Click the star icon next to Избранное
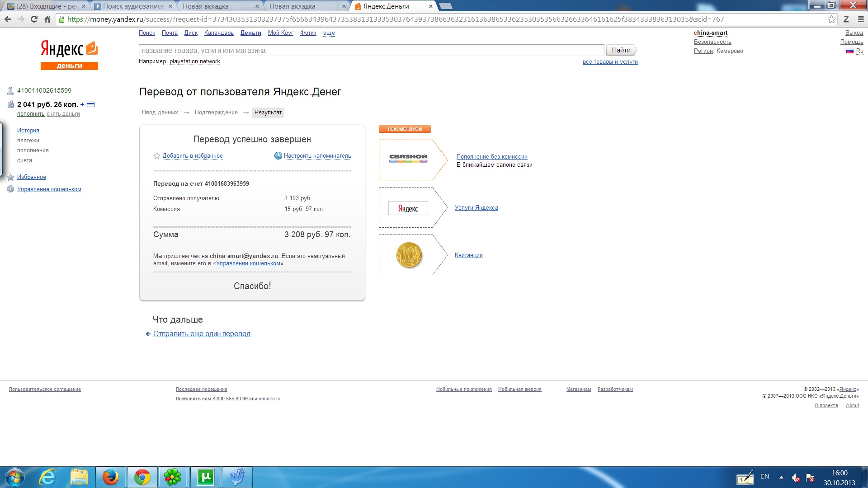Screen dimensions: 868x488 [x=10, y=177]
